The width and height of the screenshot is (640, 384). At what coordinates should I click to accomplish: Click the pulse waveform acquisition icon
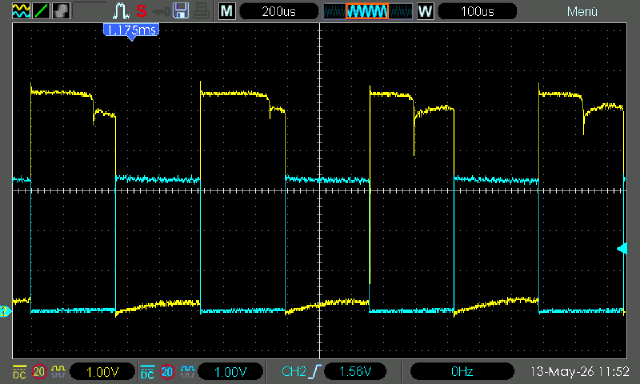pyautogui.click(x=121, y=11)
